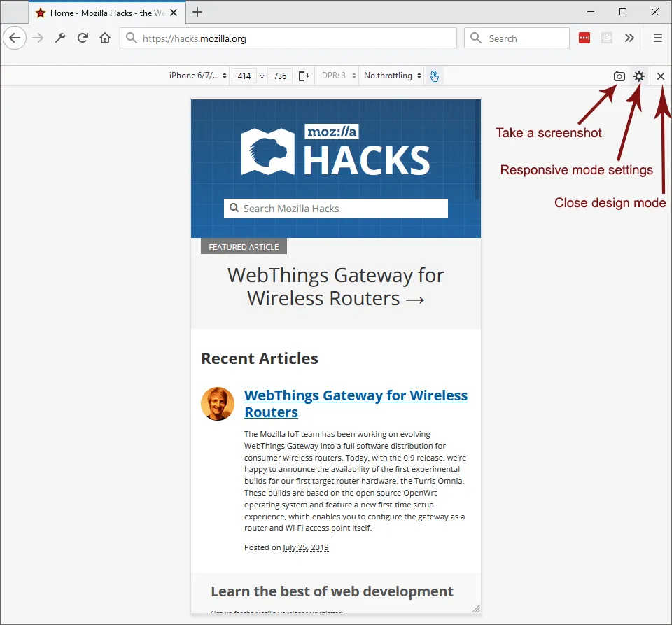Click the grayed extension icon beside LastPass
Viewport: 672px width, 625px height.
pos(606,38)
